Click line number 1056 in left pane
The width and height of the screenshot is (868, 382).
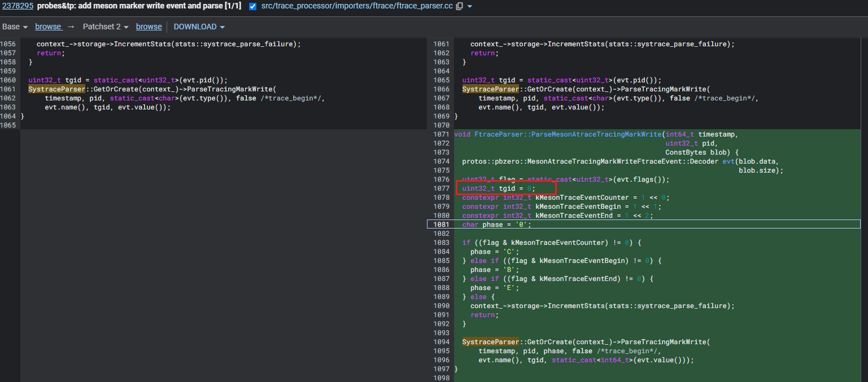tap(10, 43)
